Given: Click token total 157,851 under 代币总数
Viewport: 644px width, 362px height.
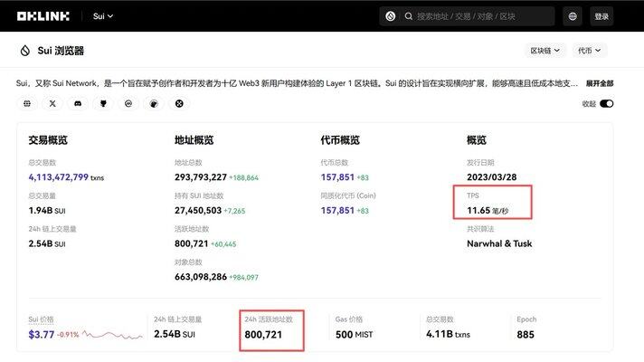Looking at the screenshot, I should click(x=337, y=177).
